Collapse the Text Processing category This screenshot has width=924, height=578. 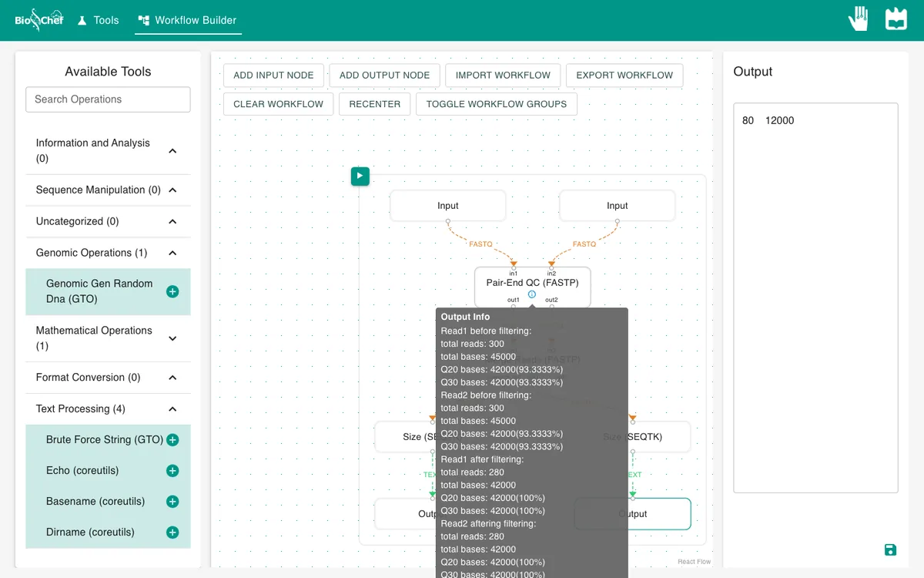pyautogui.click(x=172, y=409)
